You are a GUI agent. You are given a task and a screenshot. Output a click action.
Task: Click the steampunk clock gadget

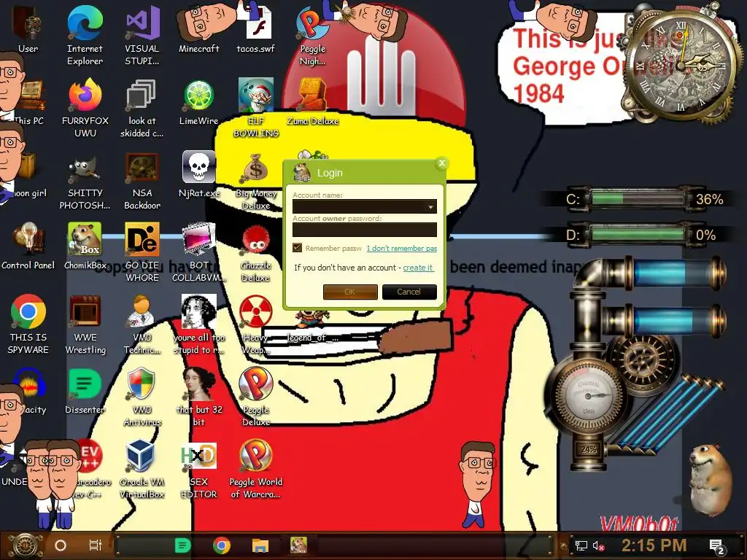coord(682,64)
